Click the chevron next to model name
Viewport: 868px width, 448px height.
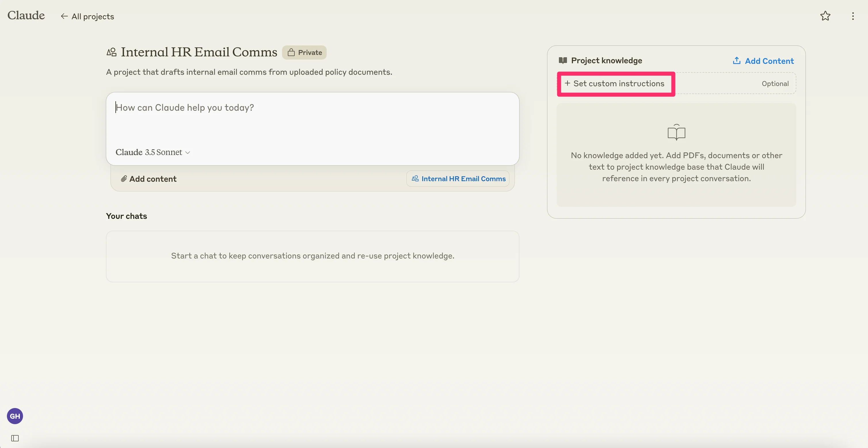pos(188,152)
